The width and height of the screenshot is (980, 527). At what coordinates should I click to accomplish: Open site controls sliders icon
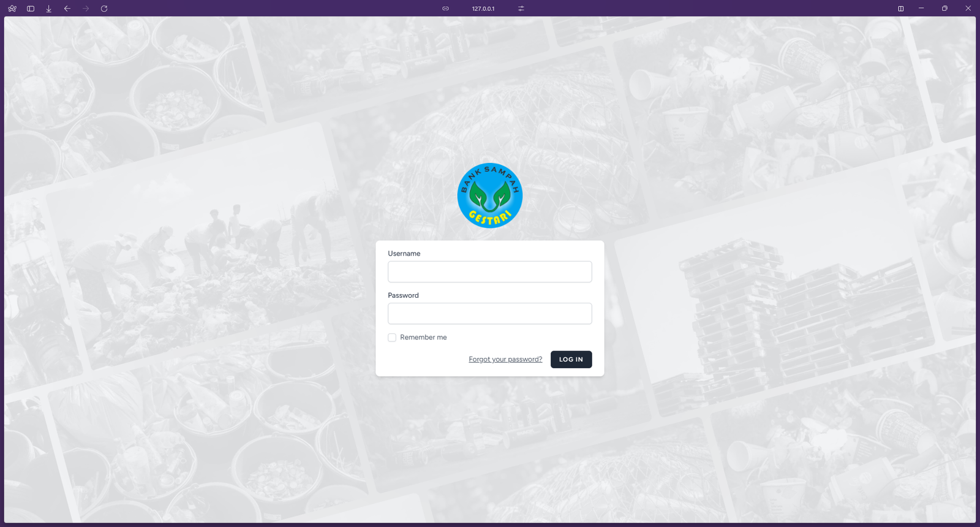click(x=521, y=9)
